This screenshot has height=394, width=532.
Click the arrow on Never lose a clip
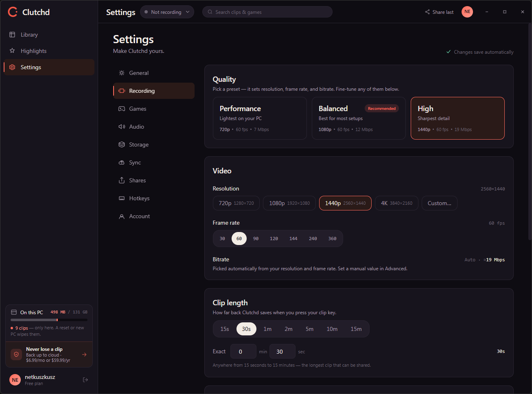click(84, 355)
